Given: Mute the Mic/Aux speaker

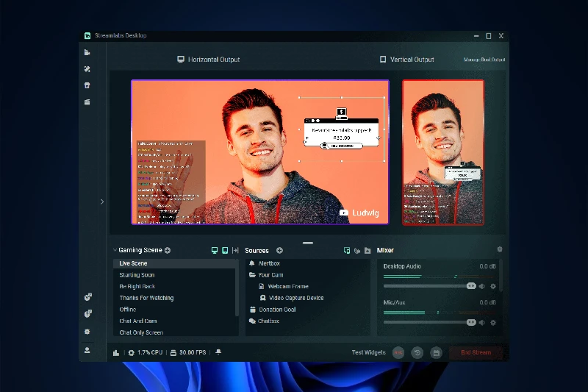Looking at the screenshot, I should (482, 322).
